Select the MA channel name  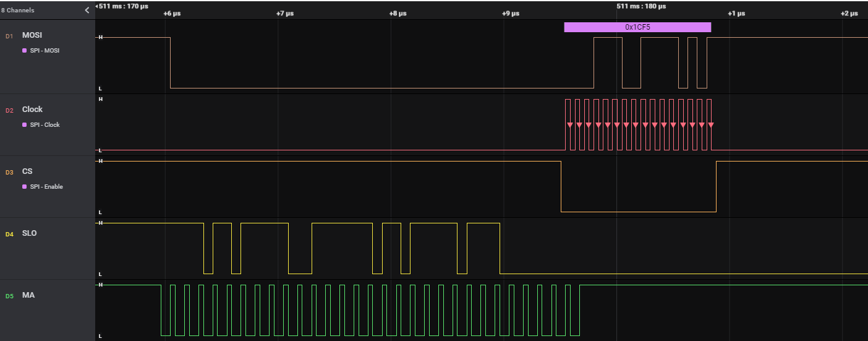28,295
